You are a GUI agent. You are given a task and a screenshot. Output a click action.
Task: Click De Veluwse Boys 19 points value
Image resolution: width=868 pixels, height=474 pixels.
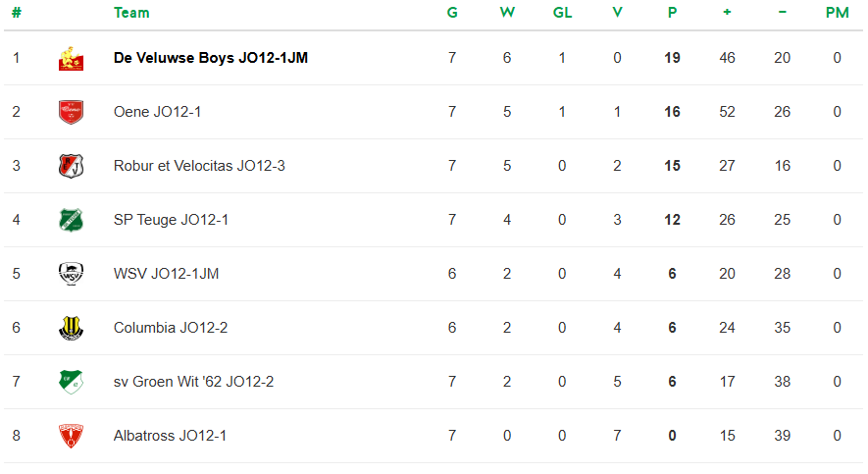672,58
